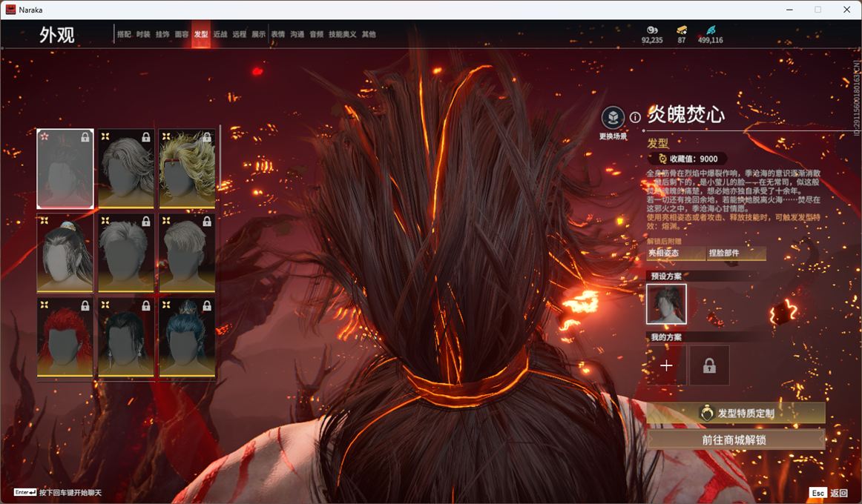Click the 更换场景 scene change icon

pos(613,117)
